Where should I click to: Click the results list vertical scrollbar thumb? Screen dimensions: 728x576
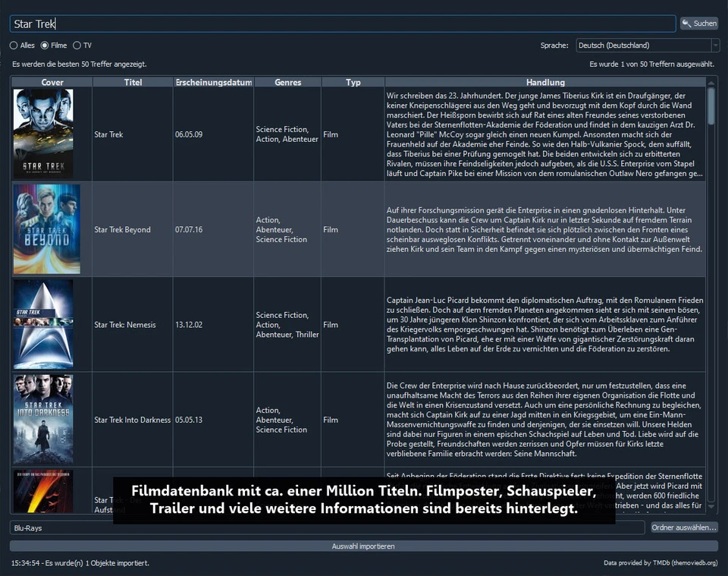click(x=711, y=106)
